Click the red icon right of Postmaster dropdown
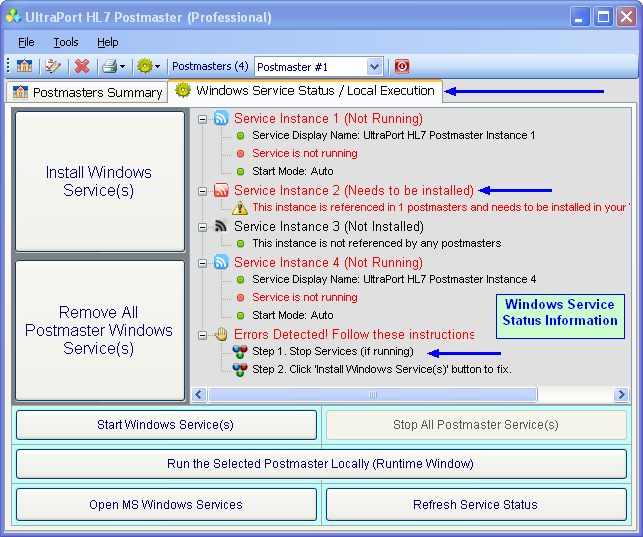 [x=402, y=66]
